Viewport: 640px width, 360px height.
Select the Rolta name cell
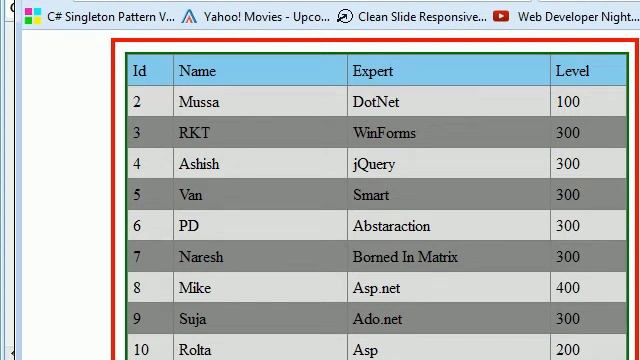coord(260,347)
